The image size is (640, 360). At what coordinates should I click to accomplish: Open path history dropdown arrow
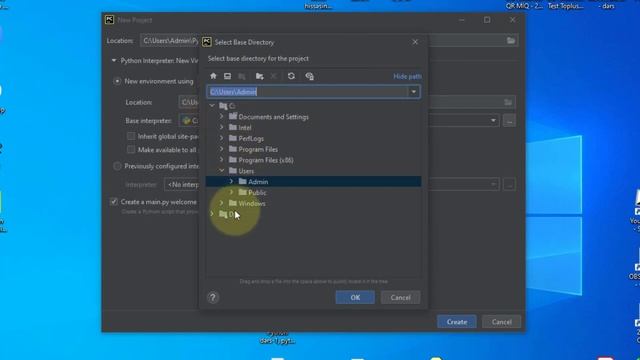point(413,92)
